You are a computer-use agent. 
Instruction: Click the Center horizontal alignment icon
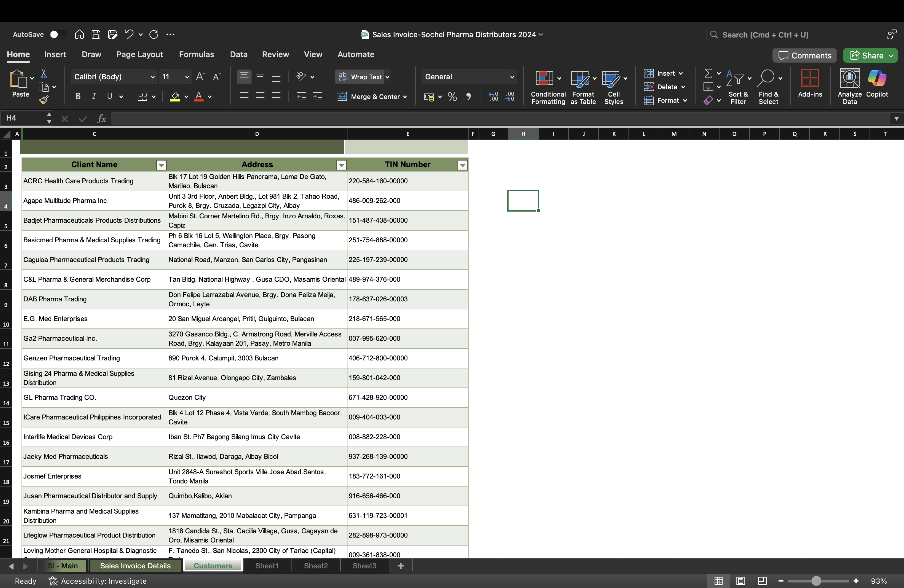click(260, 97)
